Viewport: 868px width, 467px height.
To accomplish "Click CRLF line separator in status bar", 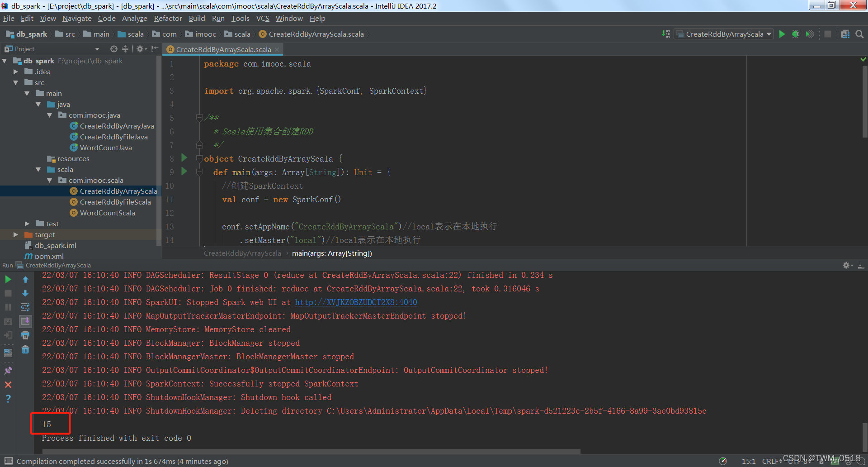I will (771, 461).
